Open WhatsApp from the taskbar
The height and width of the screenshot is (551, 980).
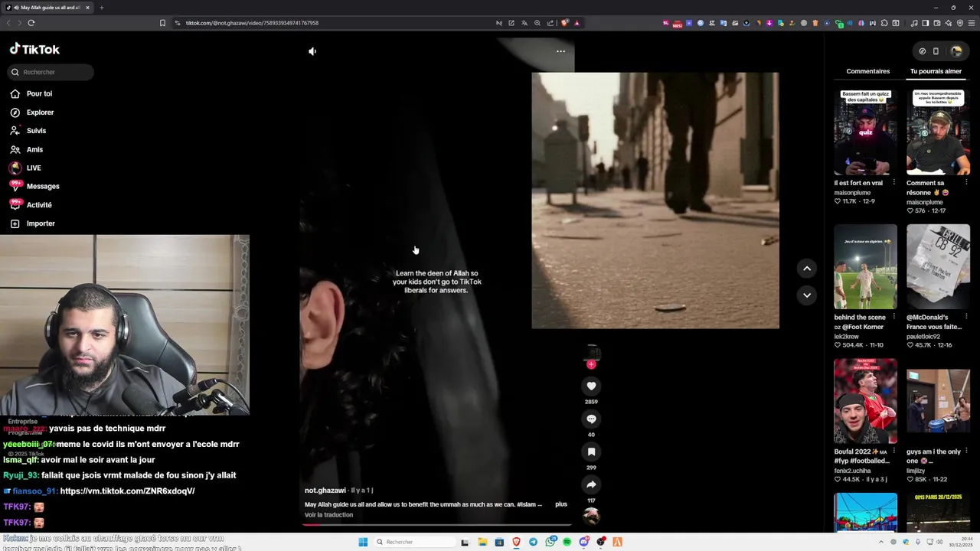pyautogui.click(x=550, y=542)
